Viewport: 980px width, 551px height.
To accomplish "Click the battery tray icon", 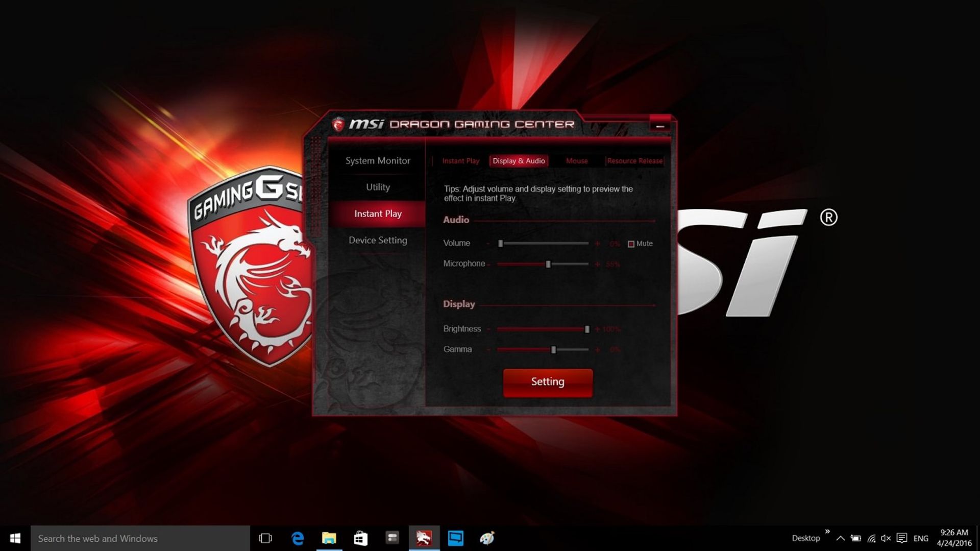I will tap(856, 538).
